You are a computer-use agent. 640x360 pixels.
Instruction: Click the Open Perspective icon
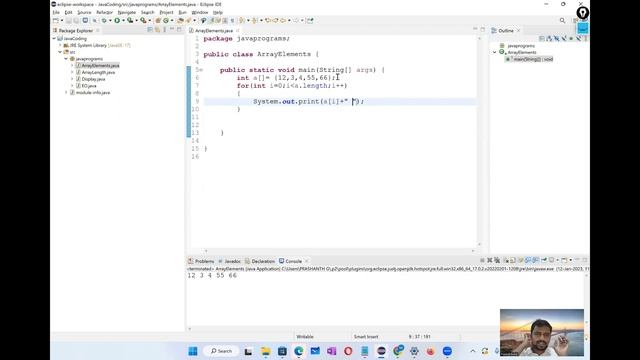click(575, 20)
